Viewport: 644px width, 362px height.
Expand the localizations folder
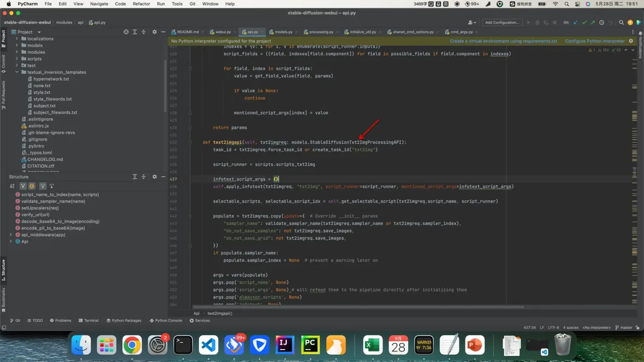[x=17, y=39]
